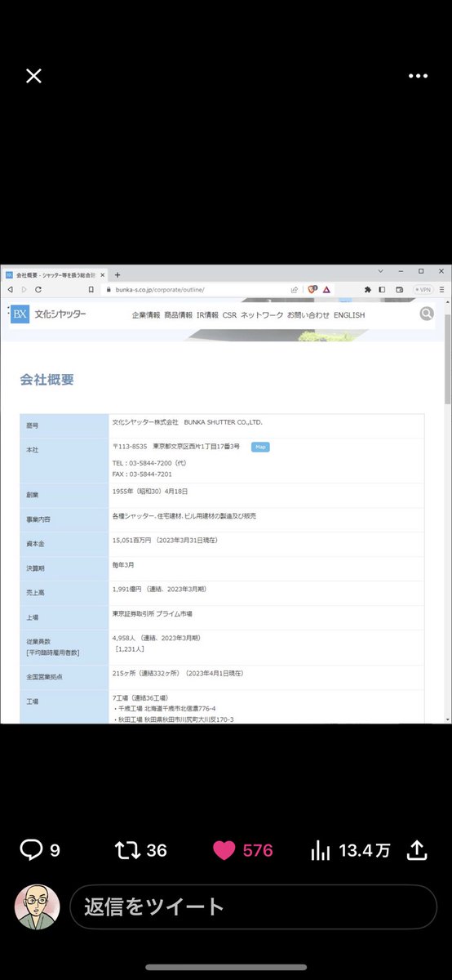The height and width of the screenshot is (980, 452).
Task: Click the browser forward arrow
Action: tap(24, 289)
